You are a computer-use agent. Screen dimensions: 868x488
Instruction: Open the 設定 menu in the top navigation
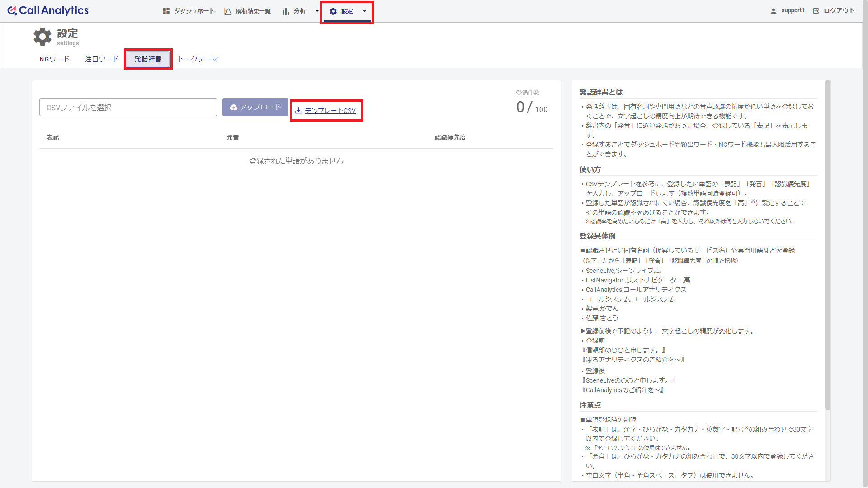347,11
